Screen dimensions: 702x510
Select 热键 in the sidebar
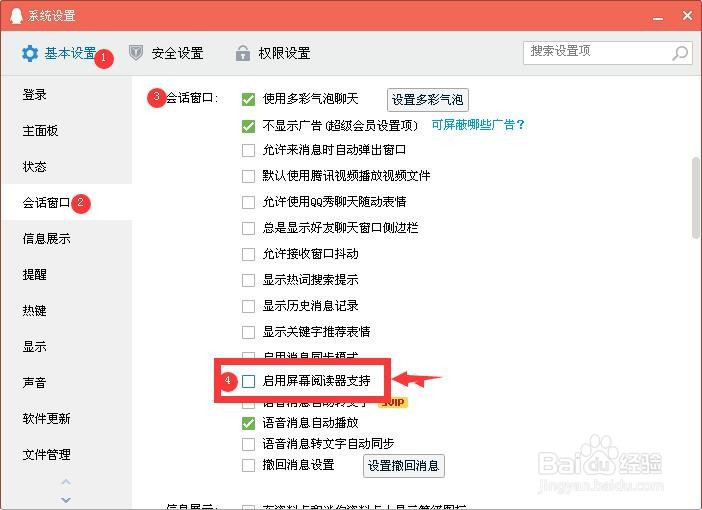click(34, 310)
